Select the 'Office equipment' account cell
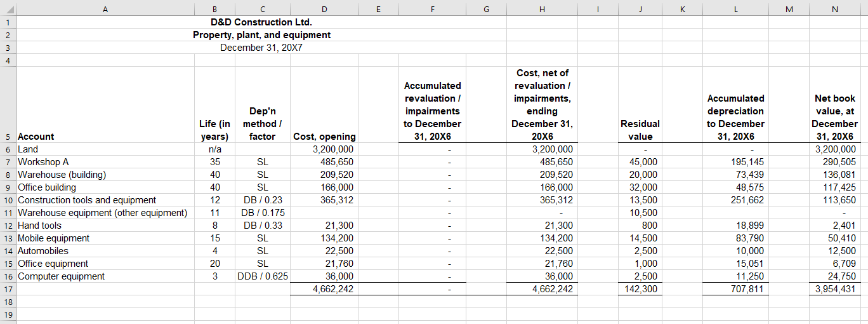The width and height of the screenshot is (868, 324). click(105, 264)
